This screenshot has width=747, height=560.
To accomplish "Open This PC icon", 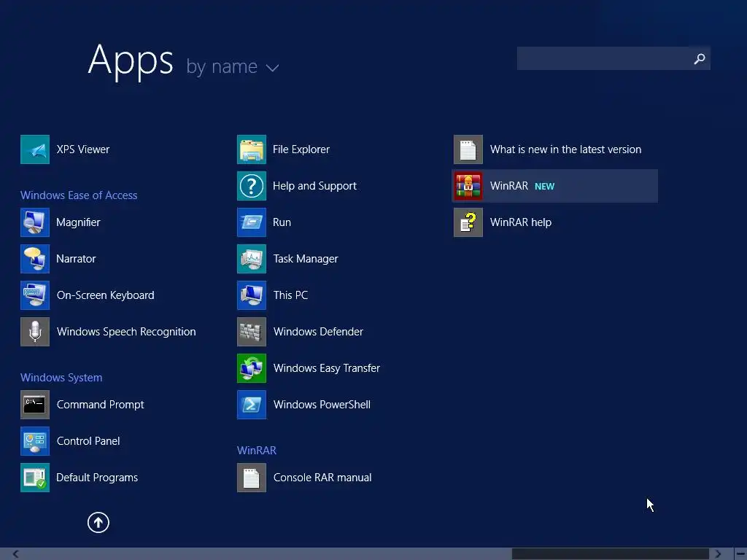I will 252,295.
